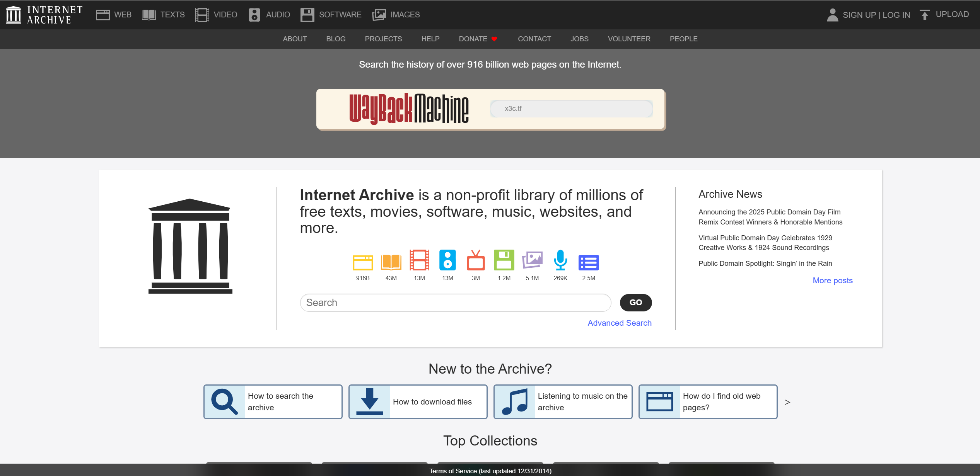Click the blue microphone concerts icon
980x476 pixels.
tap(560, 260)
